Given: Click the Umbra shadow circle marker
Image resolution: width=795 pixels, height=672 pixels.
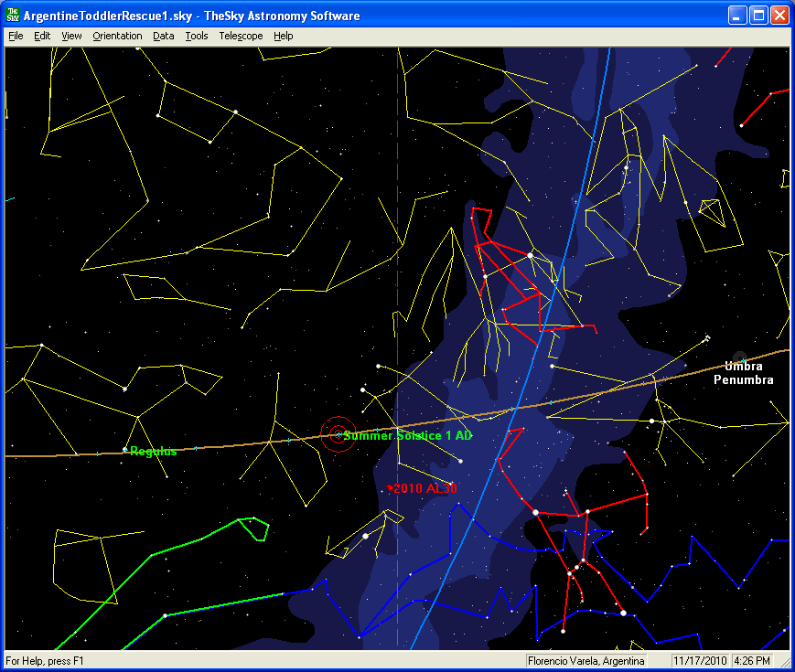Looking at the screenshot, I should [739, 357].
